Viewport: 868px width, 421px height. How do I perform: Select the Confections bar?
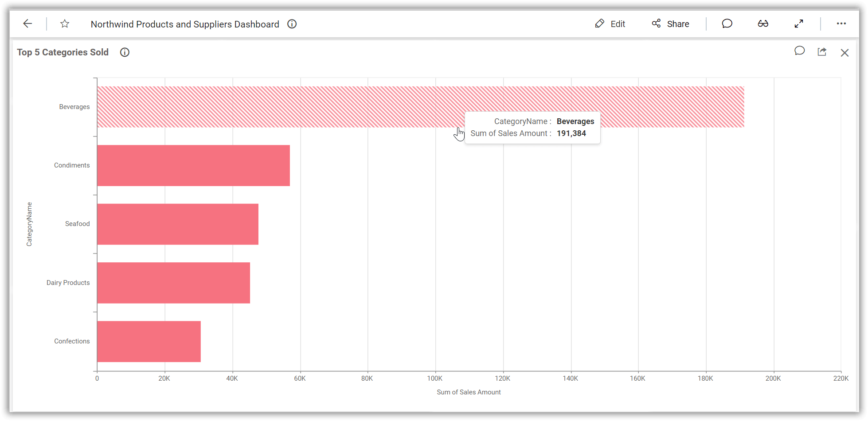click(x=149, y=341)
